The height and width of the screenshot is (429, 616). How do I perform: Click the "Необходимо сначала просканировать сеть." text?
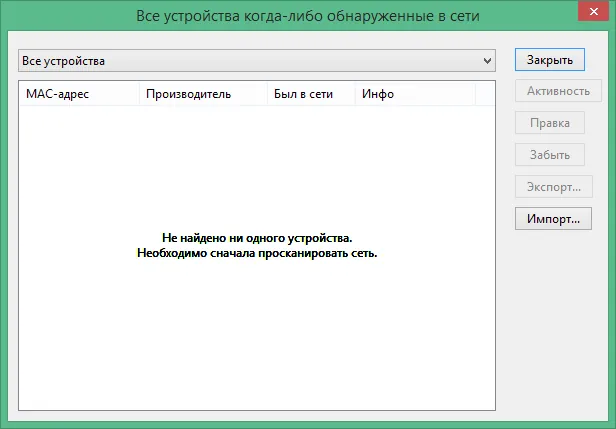click(257, 253)
